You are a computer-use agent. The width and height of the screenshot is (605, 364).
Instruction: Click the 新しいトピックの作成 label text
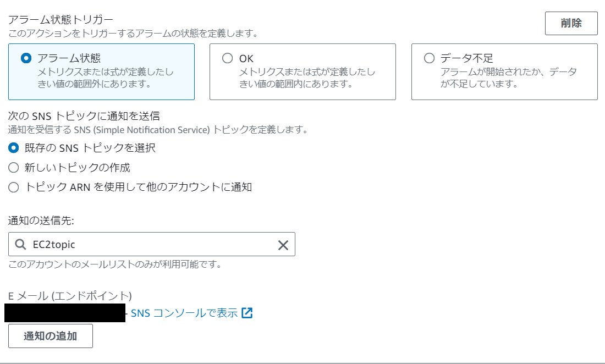[x=77, y=167]
